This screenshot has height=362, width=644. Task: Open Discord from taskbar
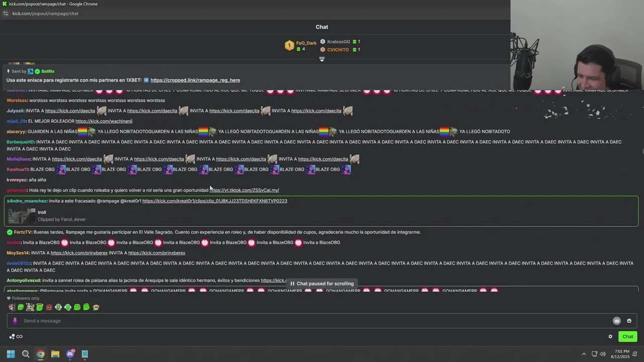pyautogui.click(x=70, y=354)
